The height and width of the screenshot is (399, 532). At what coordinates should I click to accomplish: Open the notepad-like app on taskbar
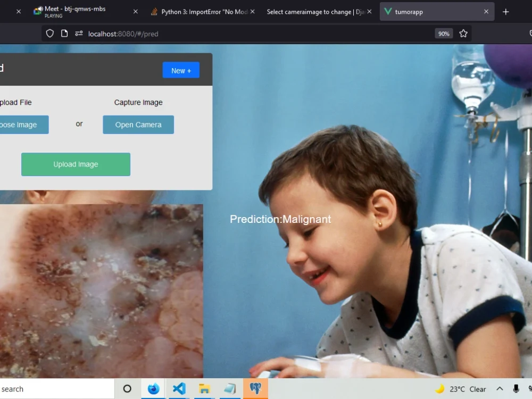230,389
